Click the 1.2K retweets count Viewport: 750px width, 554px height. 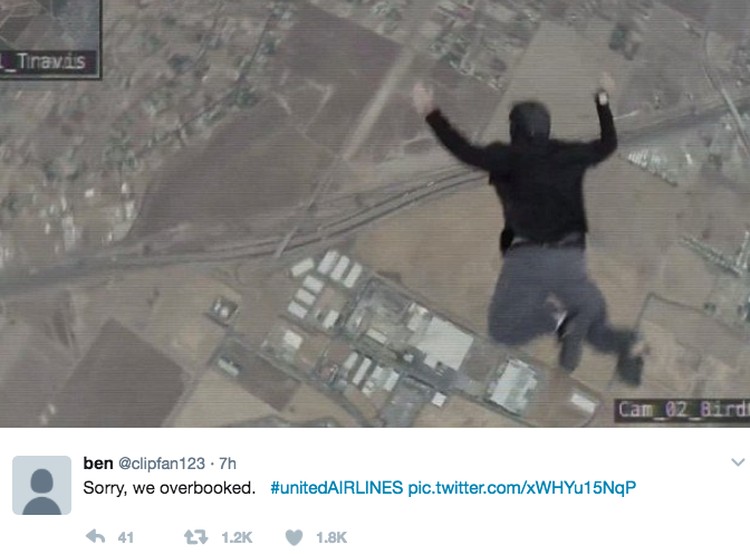click(237, 537)
